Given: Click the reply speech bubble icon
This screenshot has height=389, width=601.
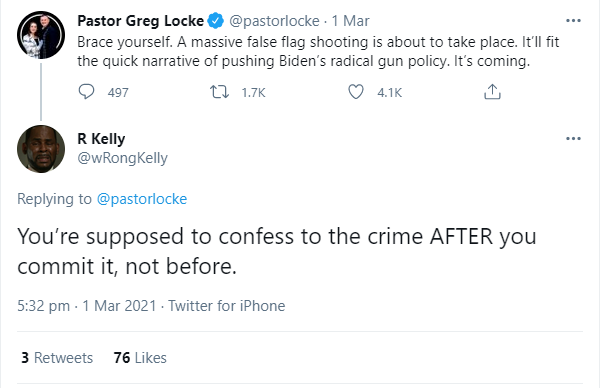Looking at the screenshot, I should pyautogui.click(x=86, y=92).
